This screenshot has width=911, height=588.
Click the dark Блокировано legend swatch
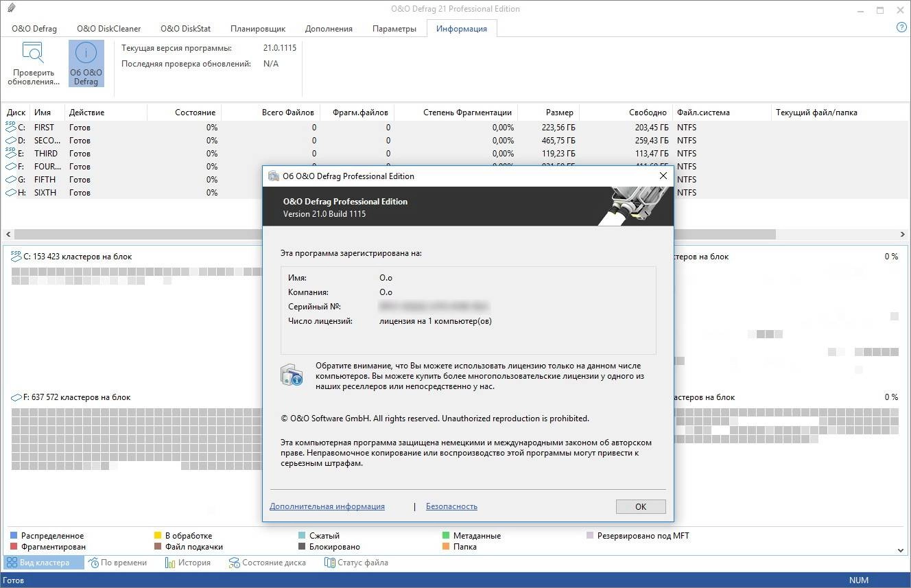tap(302, 547)
